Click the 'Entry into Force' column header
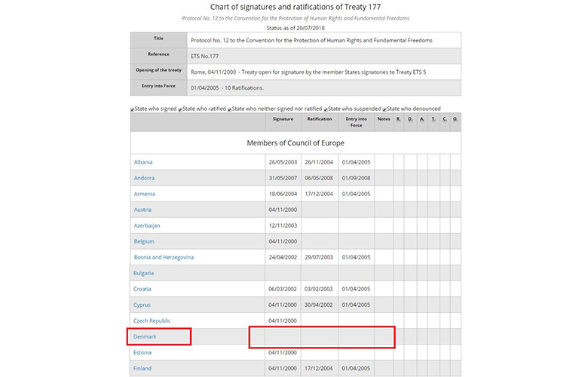 pyautogui.click(x=357, y=122)
